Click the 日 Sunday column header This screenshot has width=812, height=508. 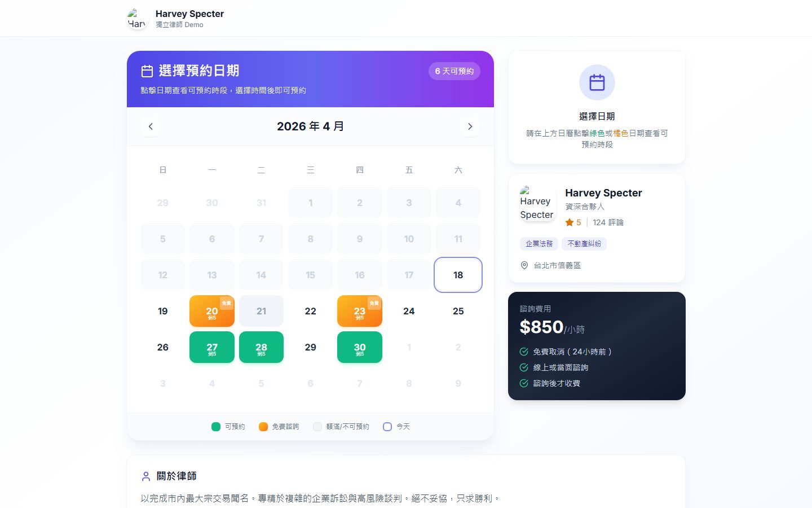pyautogui.click(x=163, y=170)
